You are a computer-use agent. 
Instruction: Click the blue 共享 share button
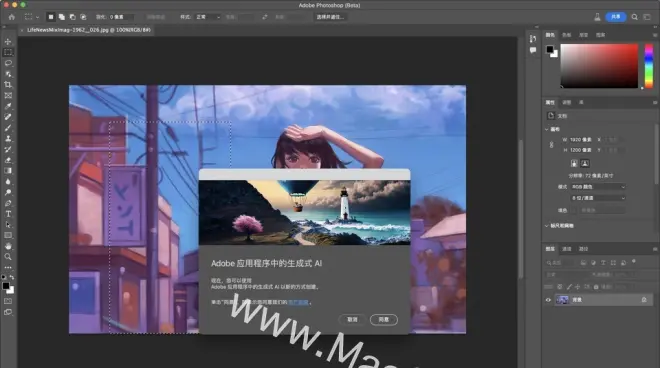[615, 17]
